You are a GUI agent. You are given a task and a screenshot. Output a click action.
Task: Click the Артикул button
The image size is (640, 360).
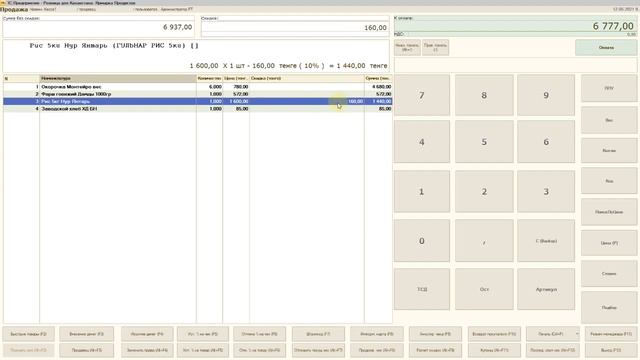pos(546,289)
